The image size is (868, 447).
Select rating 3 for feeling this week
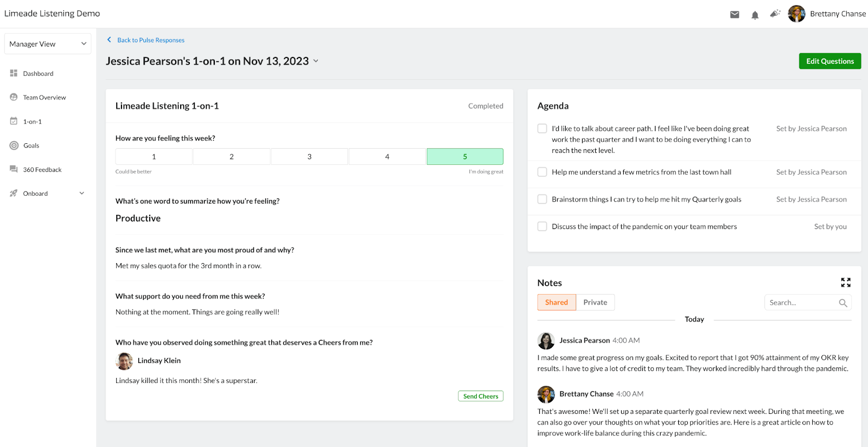pos(309,156)
